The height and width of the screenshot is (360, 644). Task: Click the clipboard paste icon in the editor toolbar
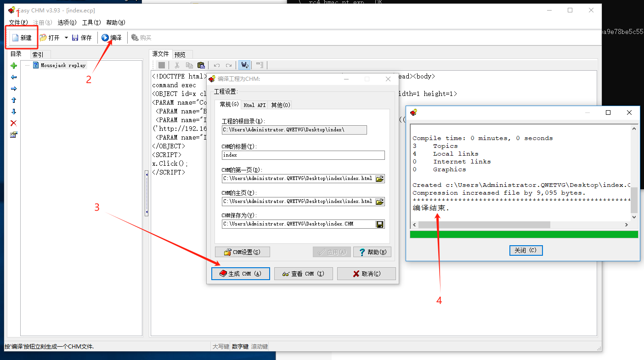coord(201,65)
